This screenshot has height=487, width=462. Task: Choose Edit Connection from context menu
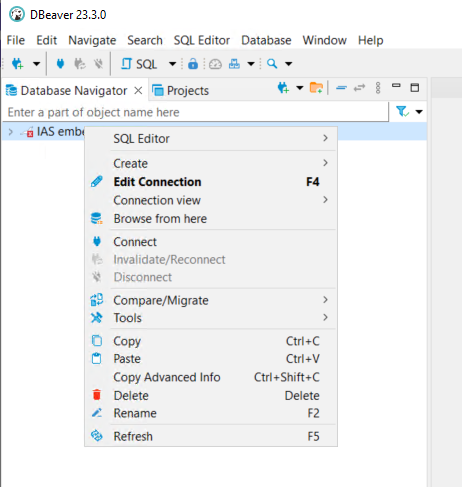point(211,182)
